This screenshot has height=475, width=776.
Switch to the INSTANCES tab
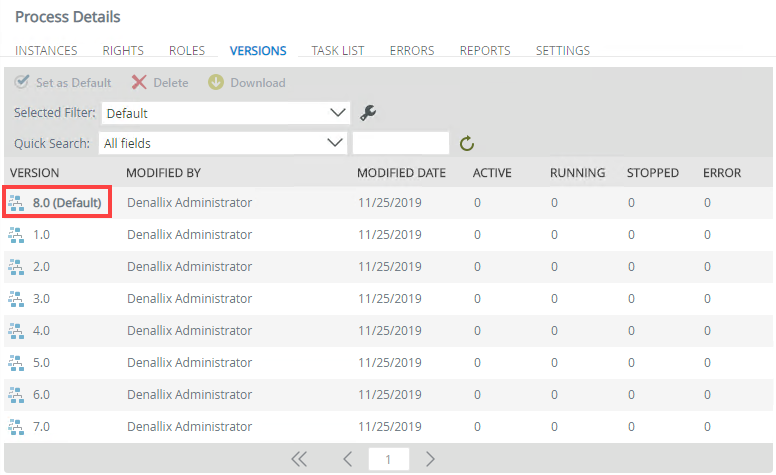(x=46, y=50)
